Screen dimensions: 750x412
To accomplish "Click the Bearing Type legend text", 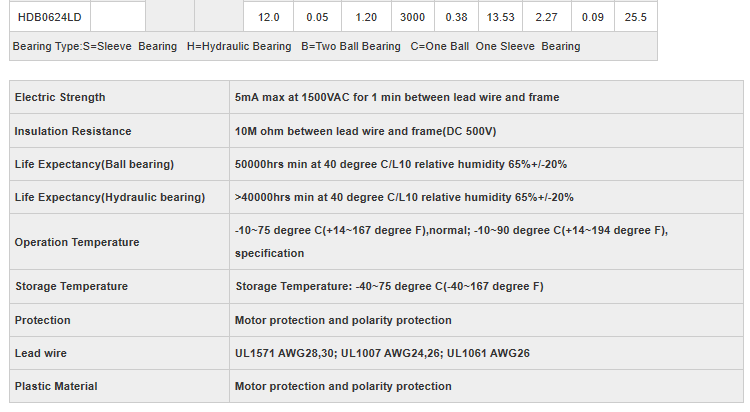I will (296, 46).
